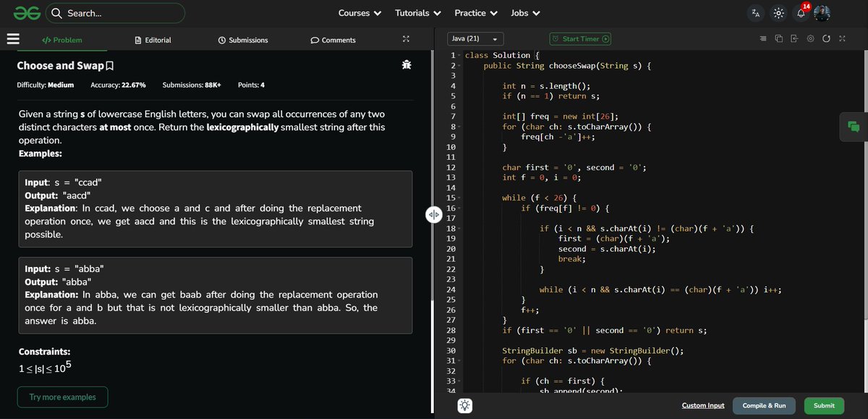Viewport: 868px width, 419px height.
Task: Collapse code fold arrow at line 31
Action: coord(459,360)
